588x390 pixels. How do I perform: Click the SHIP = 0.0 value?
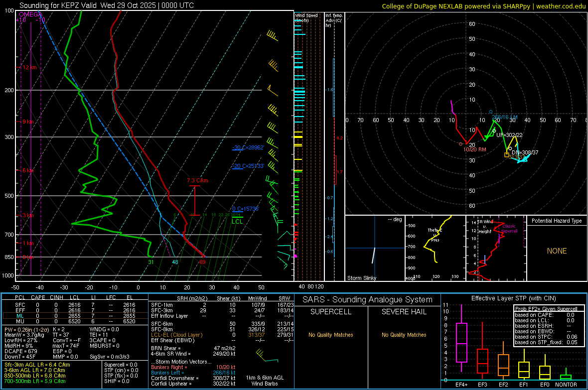click(x=117, y=381)
